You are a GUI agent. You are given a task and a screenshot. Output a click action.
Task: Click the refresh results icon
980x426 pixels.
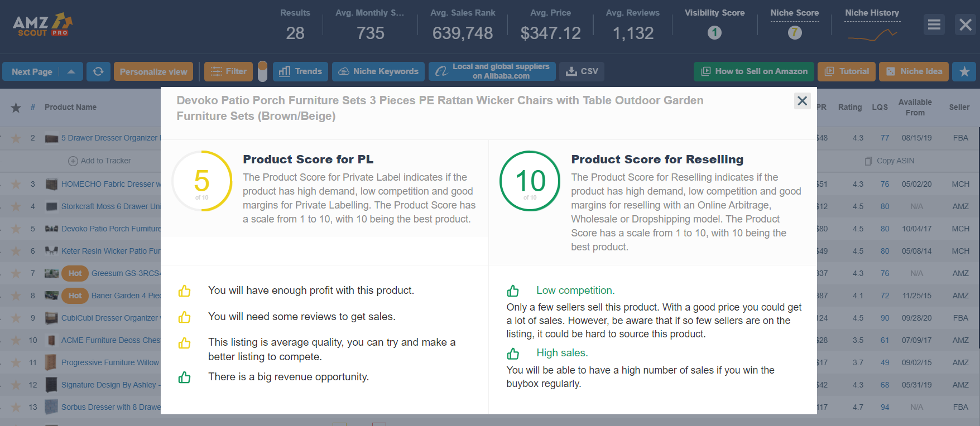[x=98, y=71]
